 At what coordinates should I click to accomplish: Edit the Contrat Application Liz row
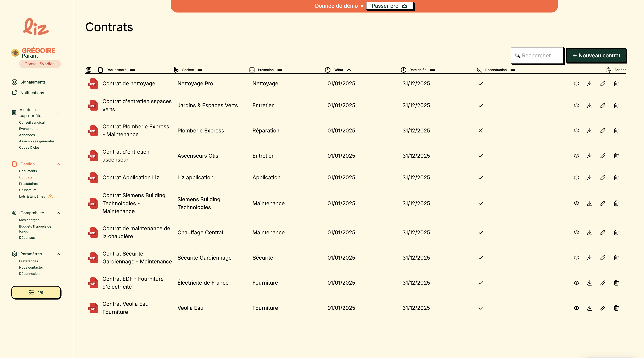pyautogui.click(x=603, y=178)
